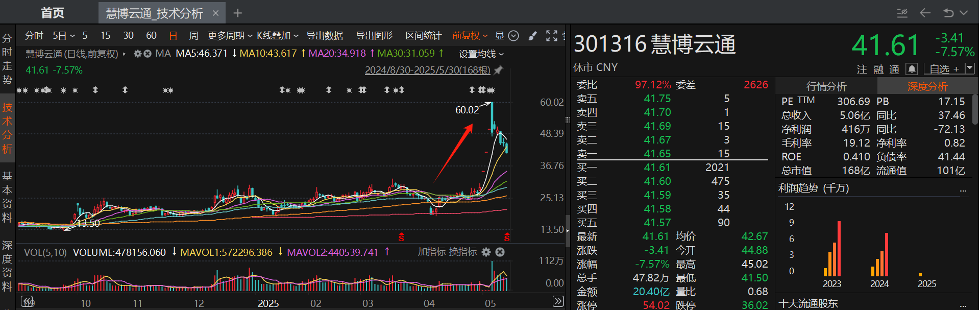Jump to earliest data with double-left arrow
The image size is (980, 310).
tap(27, 301)
